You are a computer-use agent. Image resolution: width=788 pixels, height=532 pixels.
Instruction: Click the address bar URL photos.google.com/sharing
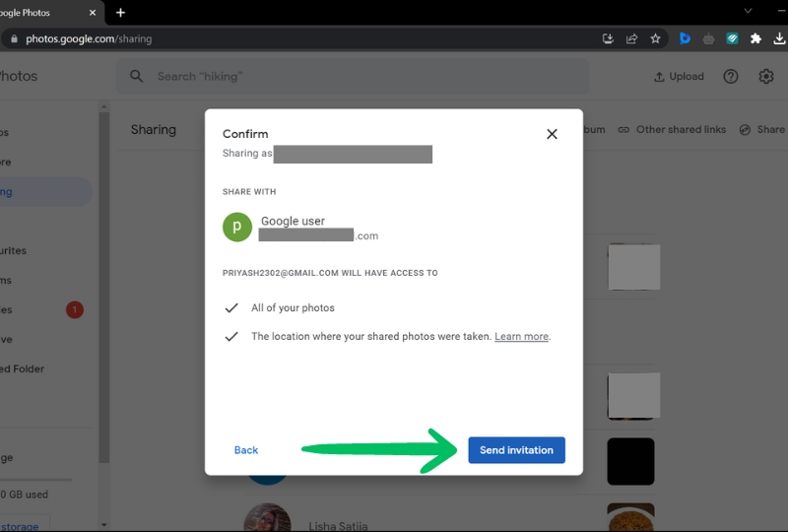pos(89,38)
